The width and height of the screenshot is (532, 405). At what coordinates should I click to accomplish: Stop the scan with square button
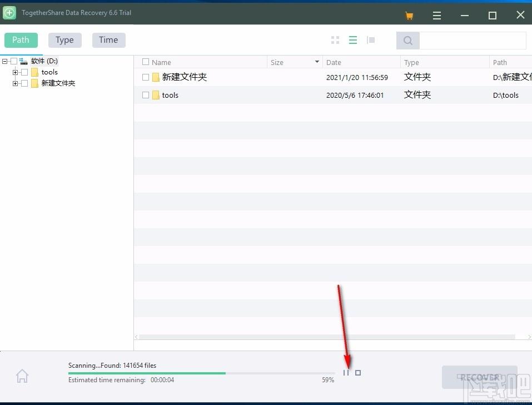click(x=358, y=373)
